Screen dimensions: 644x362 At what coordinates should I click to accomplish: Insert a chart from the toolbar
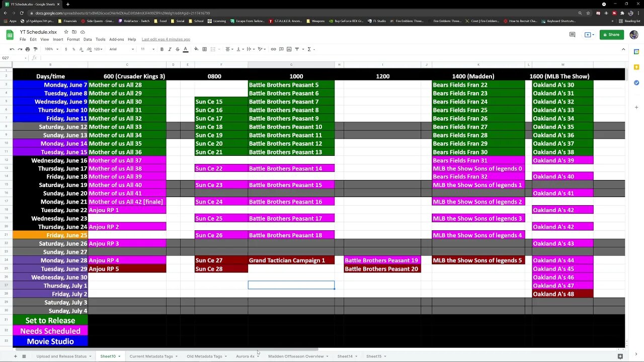pos(289,49)
